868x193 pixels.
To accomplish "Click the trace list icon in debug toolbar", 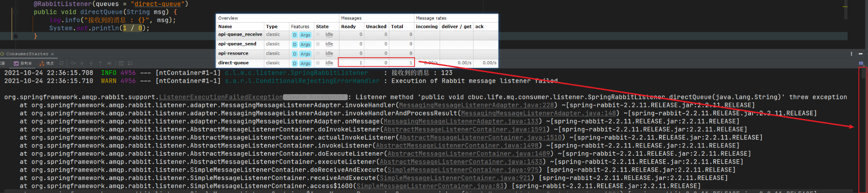I will coord(130,63).
